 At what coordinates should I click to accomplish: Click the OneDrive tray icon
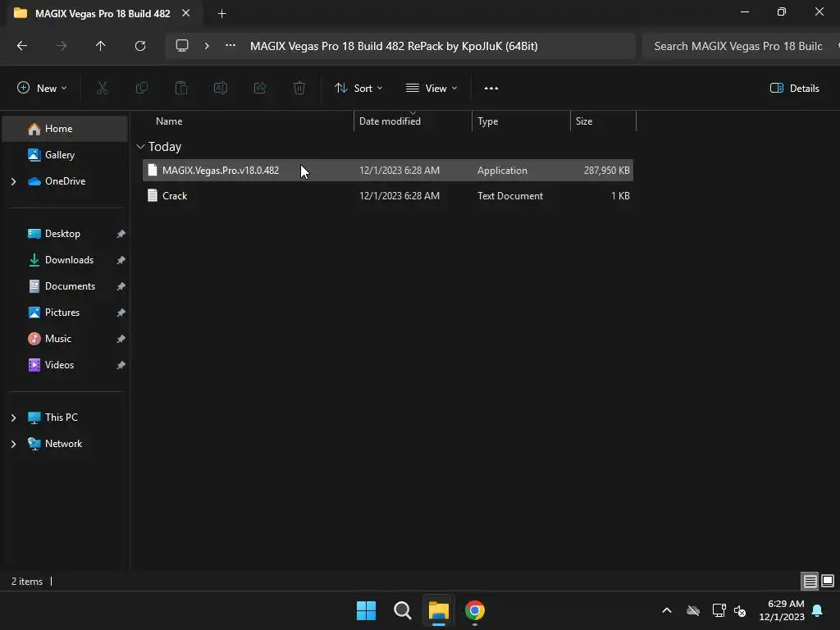[693, 610]
